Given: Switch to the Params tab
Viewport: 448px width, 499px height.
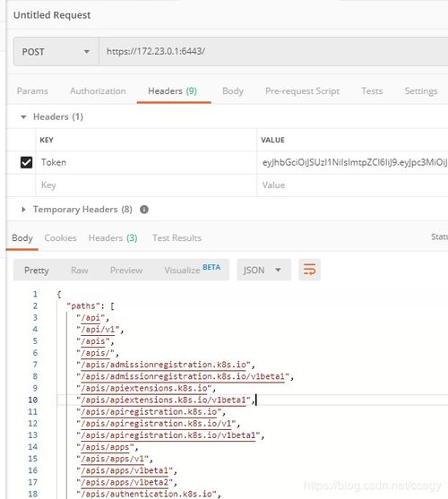Looking at the screenshot, I should tap(32, 91).
